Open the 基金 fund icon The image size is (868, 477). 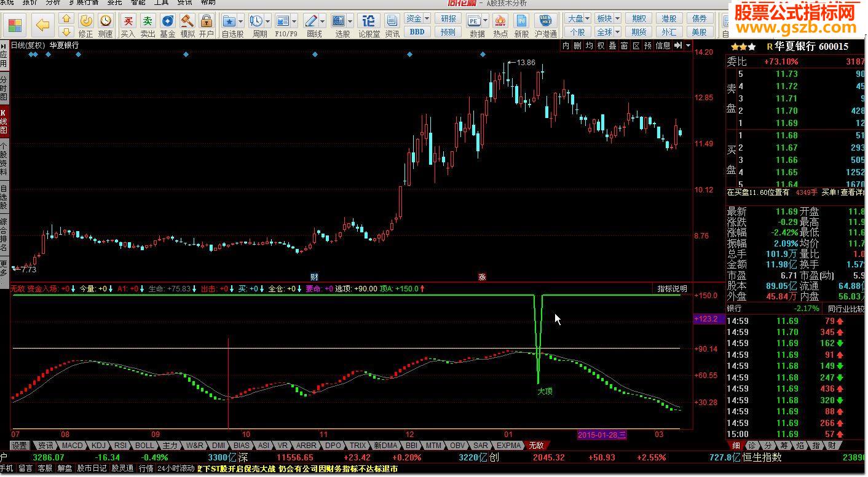[167, 26]
